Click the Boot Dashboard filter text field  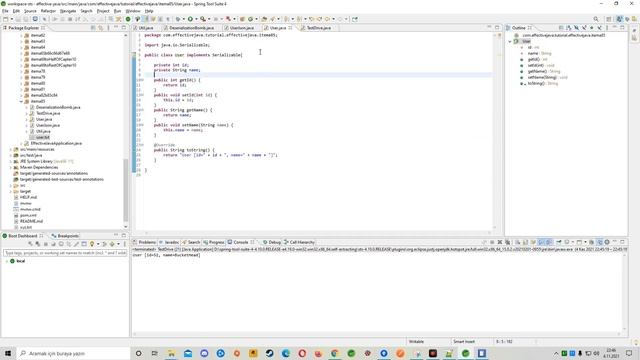tap(65, 253)
